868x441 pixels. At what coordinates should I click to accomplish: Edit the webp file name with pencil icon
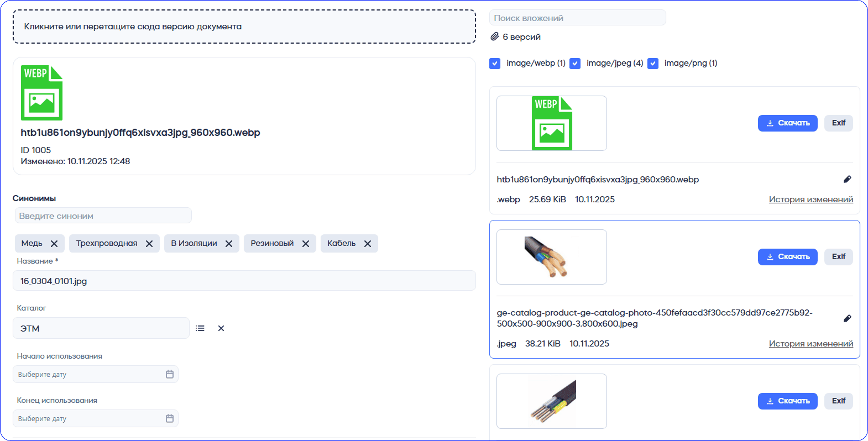[847, 179]
